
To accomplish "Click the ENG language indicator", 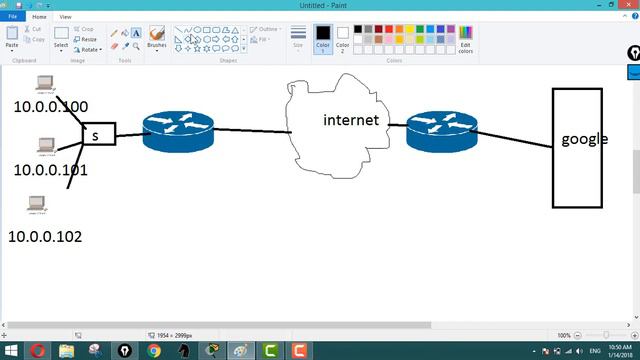I will pos(595,351).
